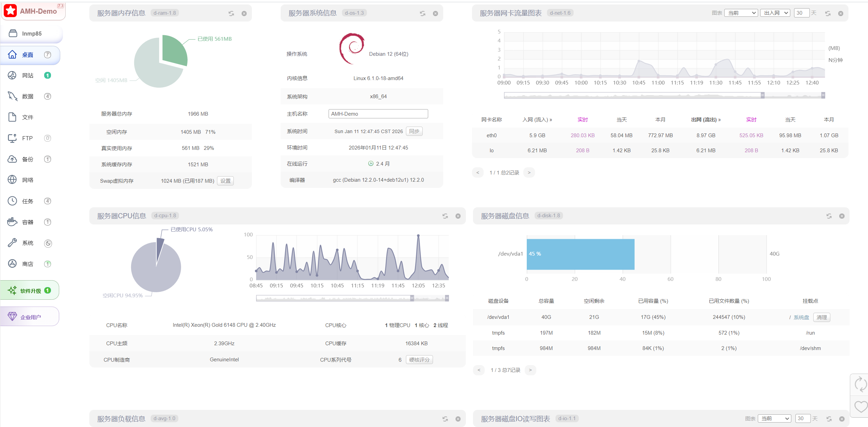Screen dimensions: 868x427
Task: Close the disk info panel
Action: pos(842,216)
